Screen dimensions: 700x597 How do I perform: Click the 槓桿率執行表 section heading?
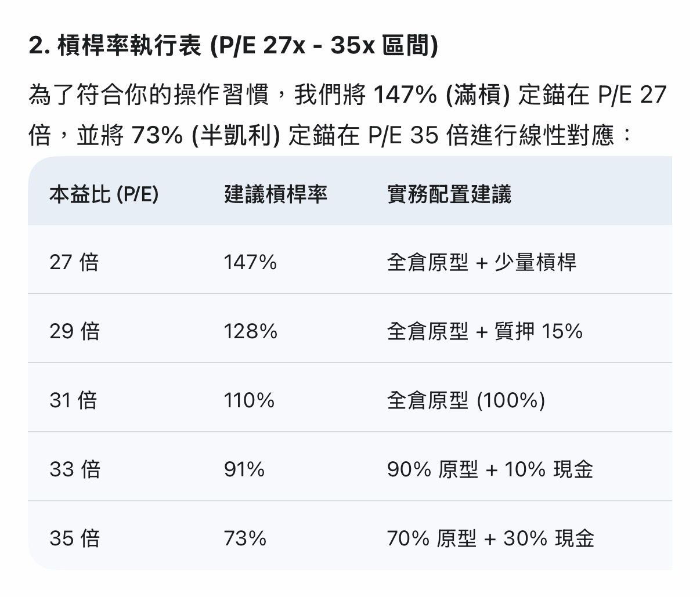(x=233, y=46)
